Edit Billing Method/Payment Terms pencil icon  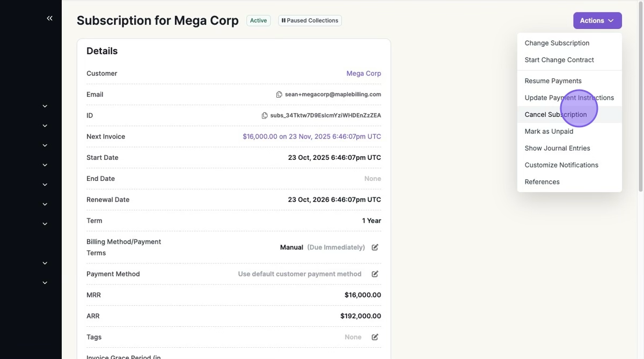(375, 247)
